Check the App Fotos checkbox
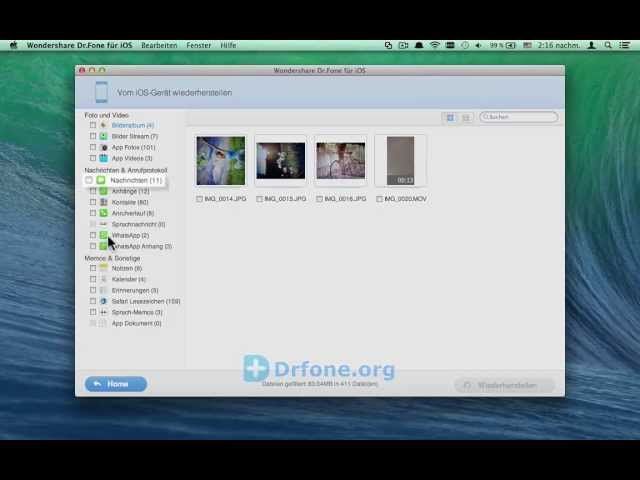The width and height of the screenshot is (640, 480). tap(93, 147)
